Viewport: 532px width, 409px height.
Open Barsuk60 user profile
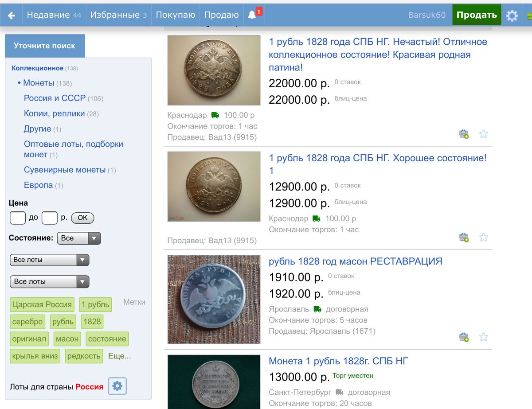point(427,15)
